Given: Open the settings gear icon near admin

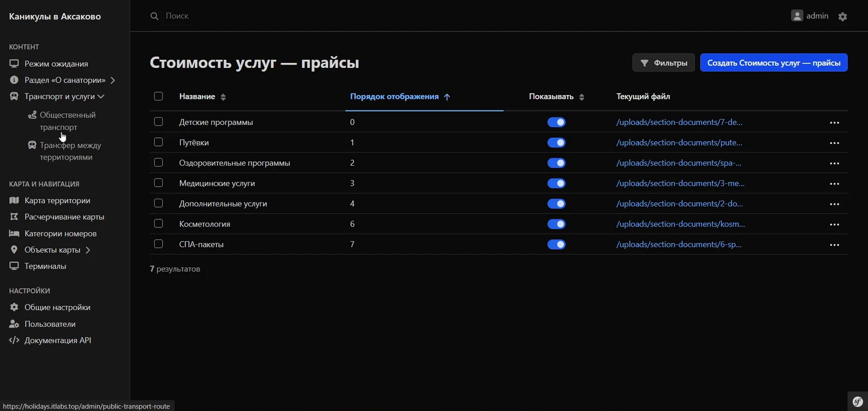Looking at the screenshot, I should point(843,16).
